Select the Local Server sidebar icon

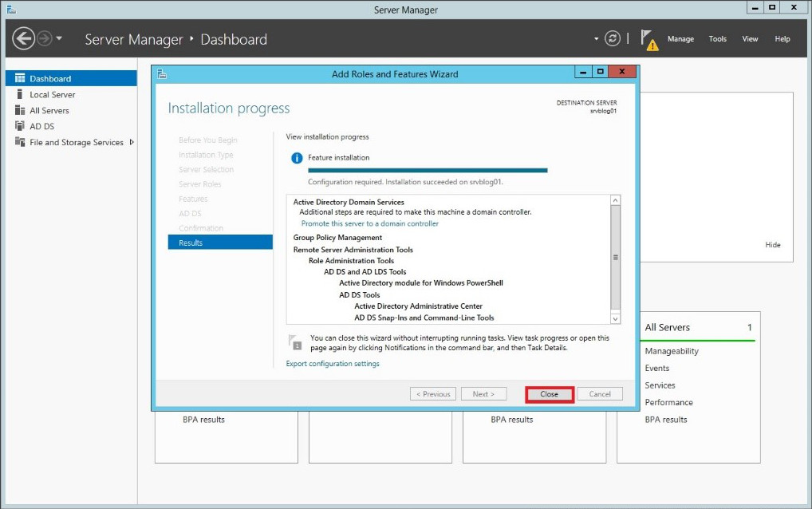click(x=20, y=94)
